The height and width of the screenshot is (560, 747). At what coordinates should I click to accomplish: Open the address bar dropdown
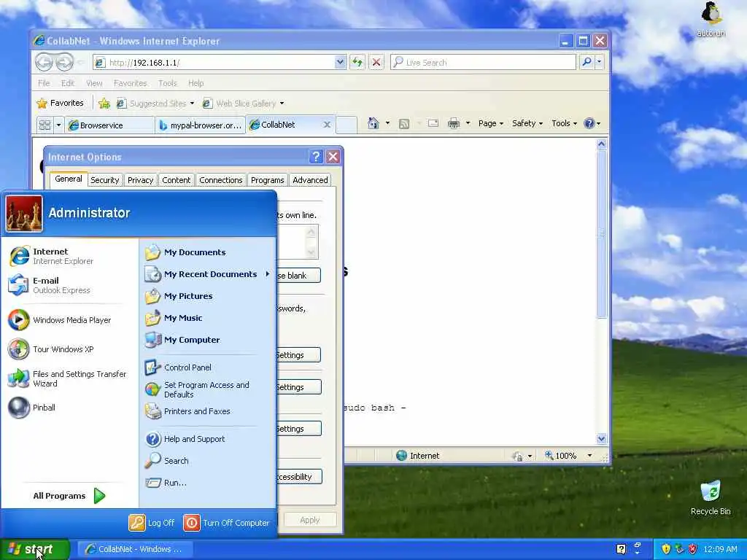point(340,62)
